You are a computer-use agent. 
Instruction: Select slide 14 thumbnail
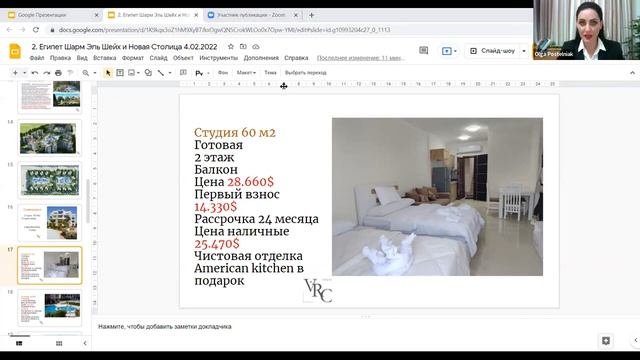[50, 138]
